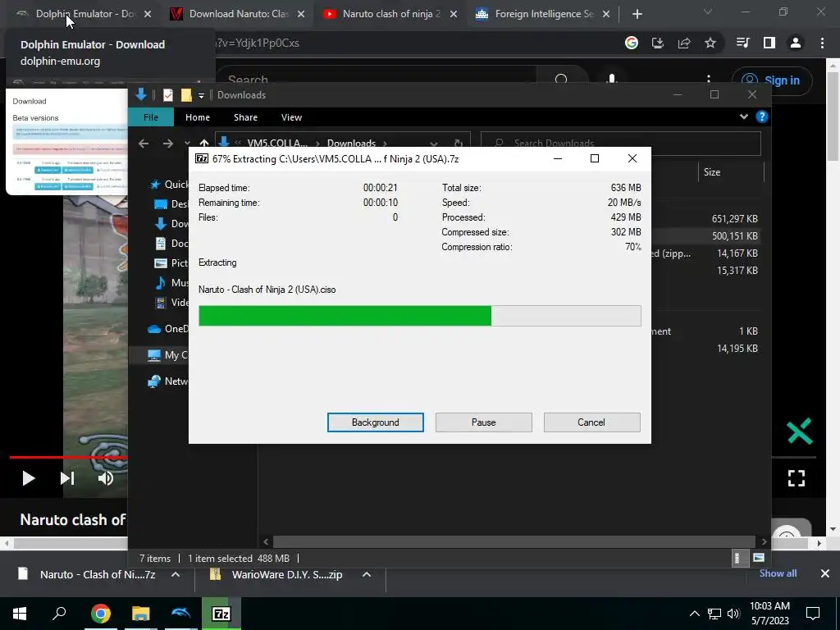Screen dimensions: 840x630
Task: Close the Naruto clash of ninja YouTube tab
Action: [x=454, y=15]
